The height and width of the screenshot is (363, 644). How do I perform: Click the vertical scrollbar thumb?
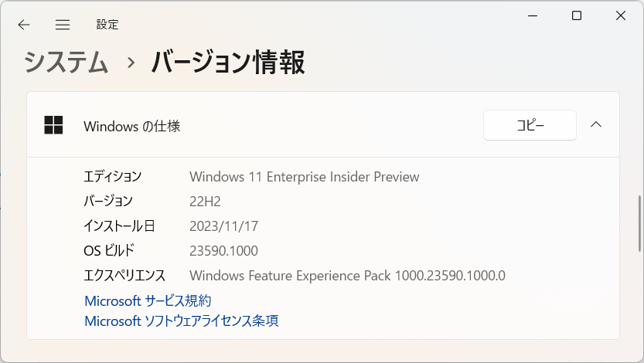(x=639, y=223)
